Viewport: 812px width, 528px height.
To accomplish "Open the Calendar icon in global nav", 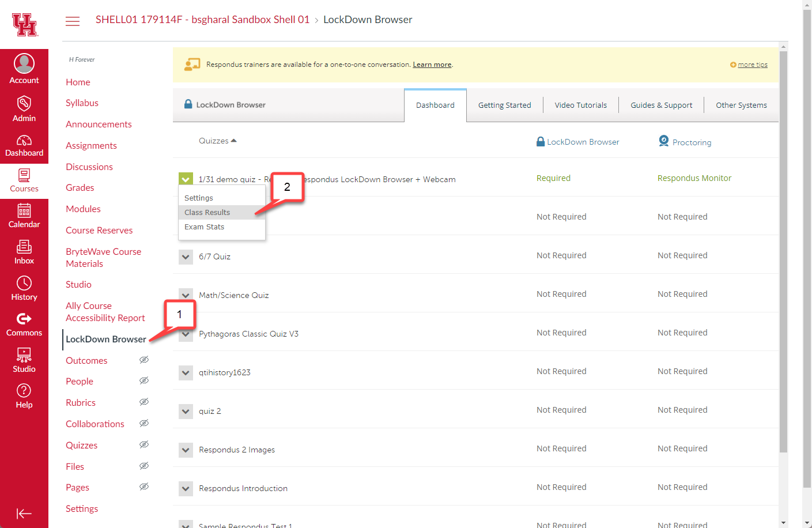I will [24, 210].
